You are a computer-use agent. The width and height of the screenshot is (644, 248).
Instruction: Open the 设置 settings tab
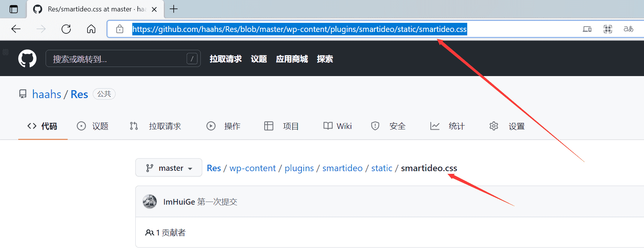tap(507, 126)
